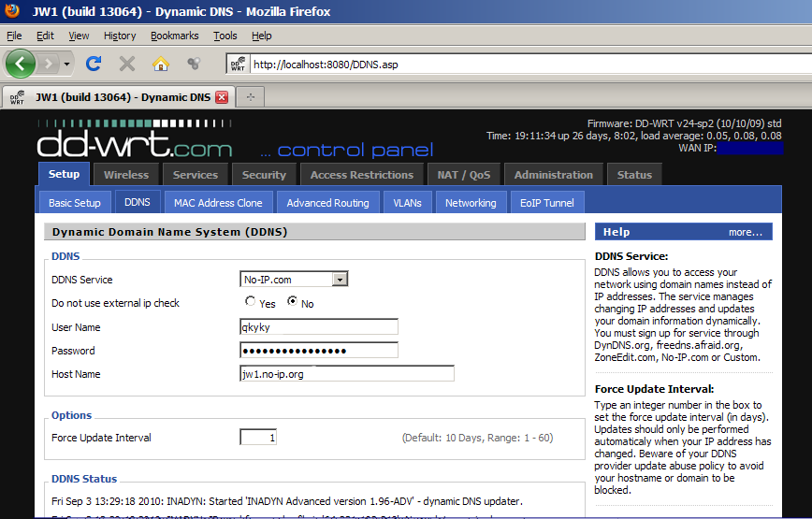Open the back/forward history dropdown arrow
The image size is (812, 519).
tap(66, 65)
